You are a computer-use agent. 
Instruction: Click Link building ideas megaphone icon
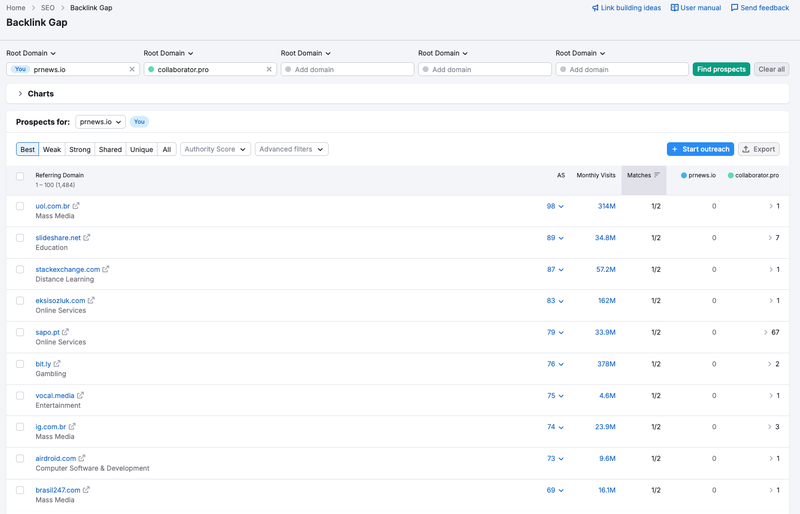[596, 8]
